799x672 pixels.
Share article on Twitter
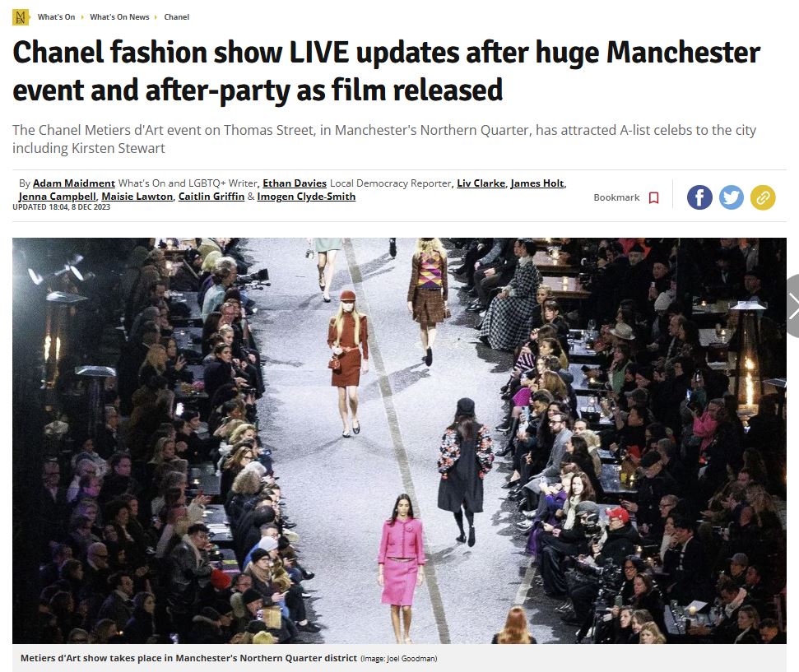(x=732, y=197)
